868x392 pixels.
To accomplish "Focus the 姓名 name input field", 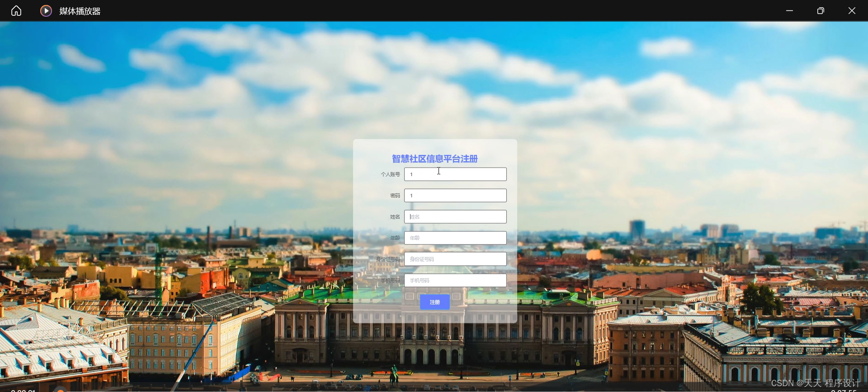I will (455, 217).
